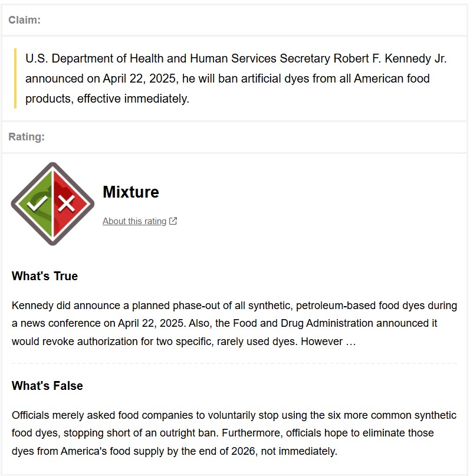The image size is (473, 476).
Task: Click the claim quote mentioning Robert F. Kennedy Jr.
Action: coord(236,78)
